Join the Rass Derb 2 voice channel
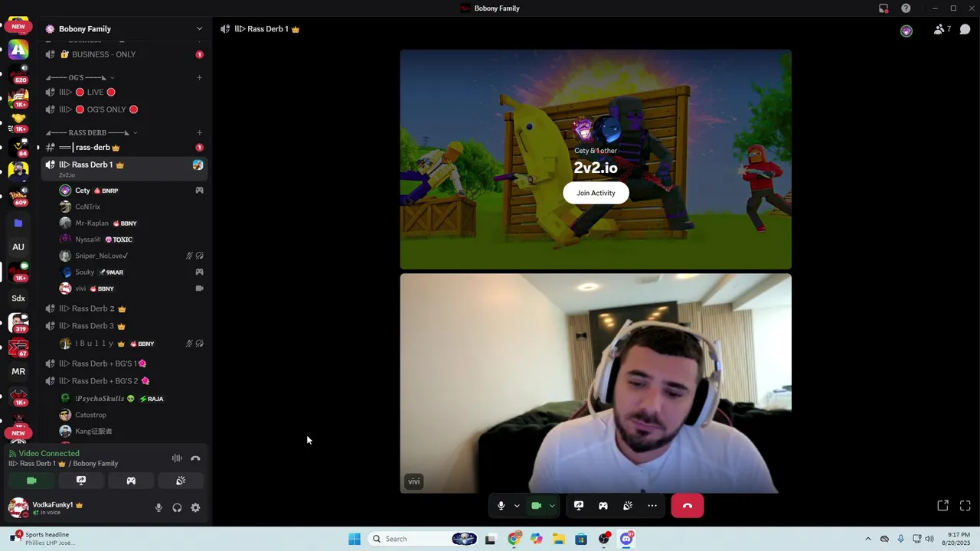The image size is (980, 551). (x=125, y=308)
